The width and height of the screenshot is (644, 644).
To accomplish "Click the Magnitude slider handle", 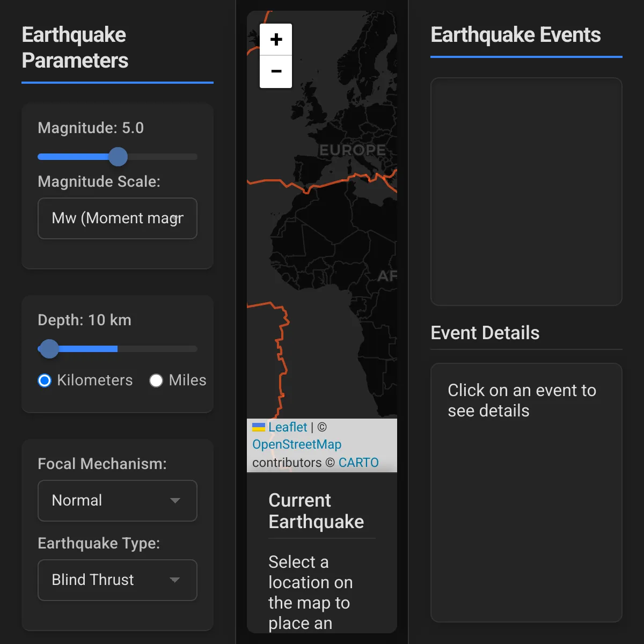I will [118, 157].
